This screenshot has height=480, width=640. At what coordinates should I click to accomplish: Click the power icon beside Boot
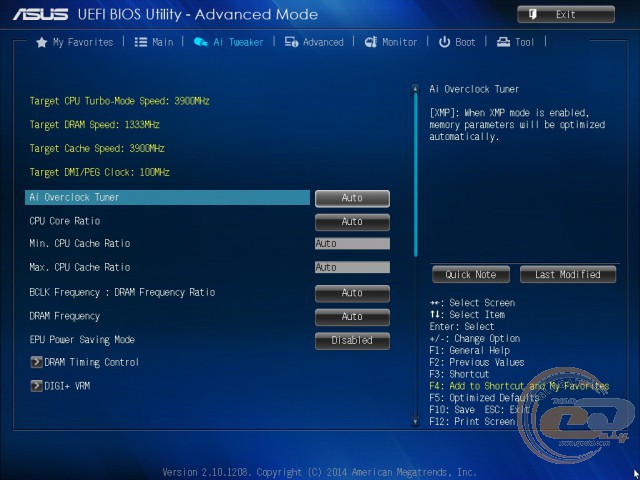tap(444, 42)
